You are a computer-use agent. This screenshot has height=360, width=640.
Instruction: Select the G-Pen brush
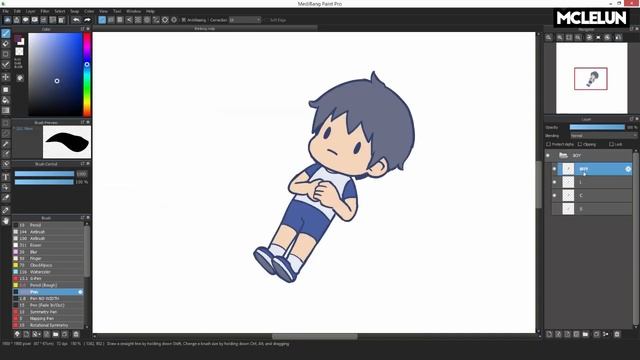point(48,279)
